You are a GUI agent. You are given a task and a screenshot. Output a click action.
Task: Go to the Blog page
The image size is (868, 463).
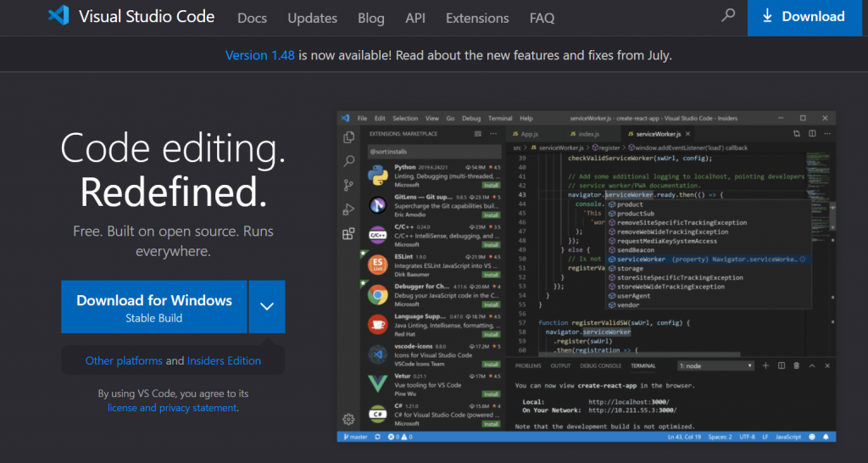[x=371, y=18]
